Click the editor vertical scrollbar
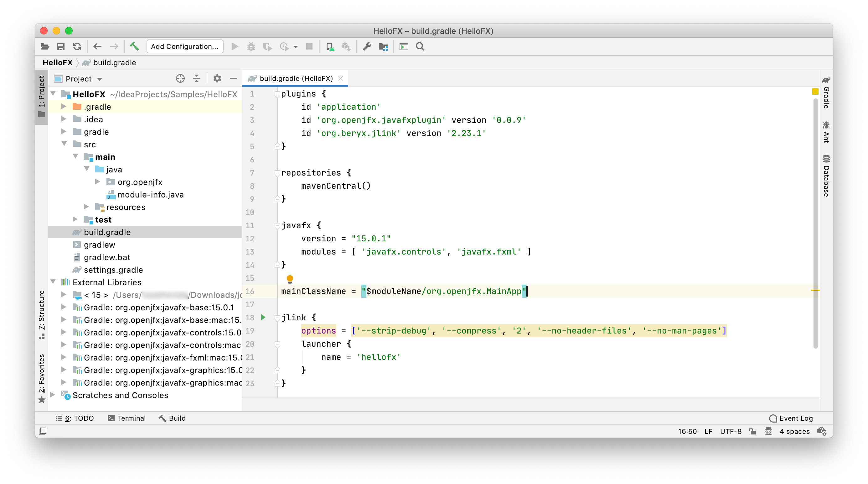This screenshot has width=868, height=484. [x=815, y=223]
